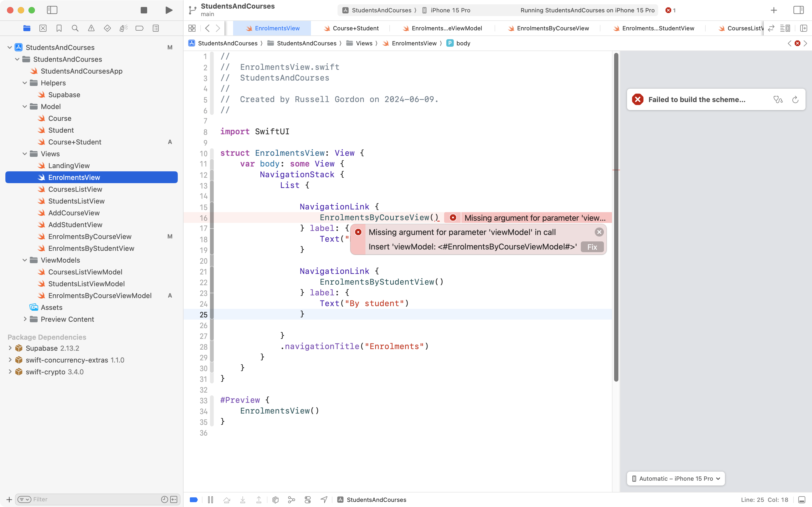Click the Pause program execution icon
The image size is (812, 507).
click(x=211, y=500)
